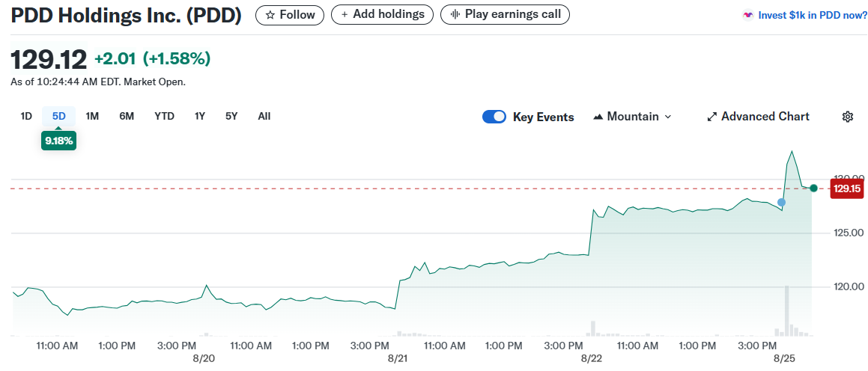Viewport: 868px width, 371px height.
Task: Play the earnings call
Action: [505, 14]
